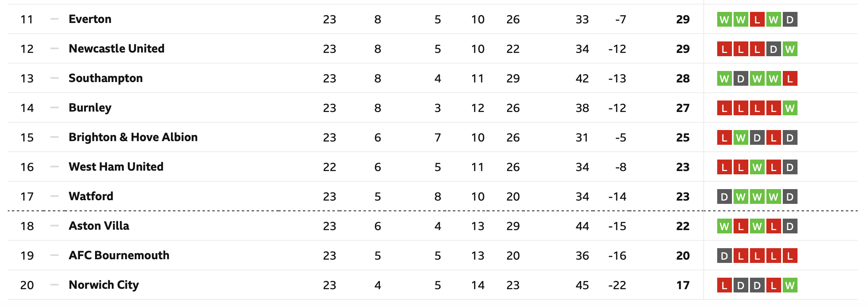Open the West Ham United link

[x=116, y=167]
